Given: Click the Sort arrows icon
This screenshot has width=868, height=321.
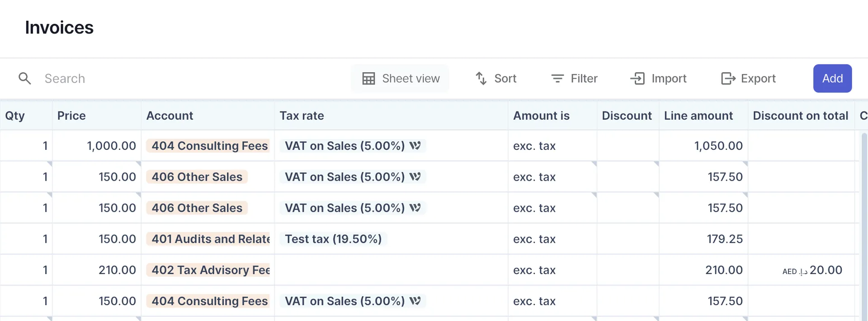Looking at the screenshot, I should click(x=481, y=79).
